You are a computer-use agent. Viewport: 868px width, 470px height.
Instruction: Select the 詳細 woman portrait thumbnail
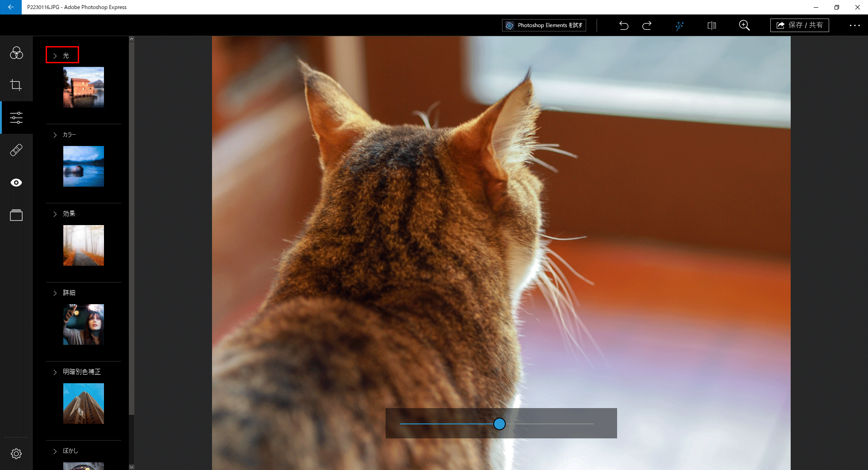pos(84,324)
